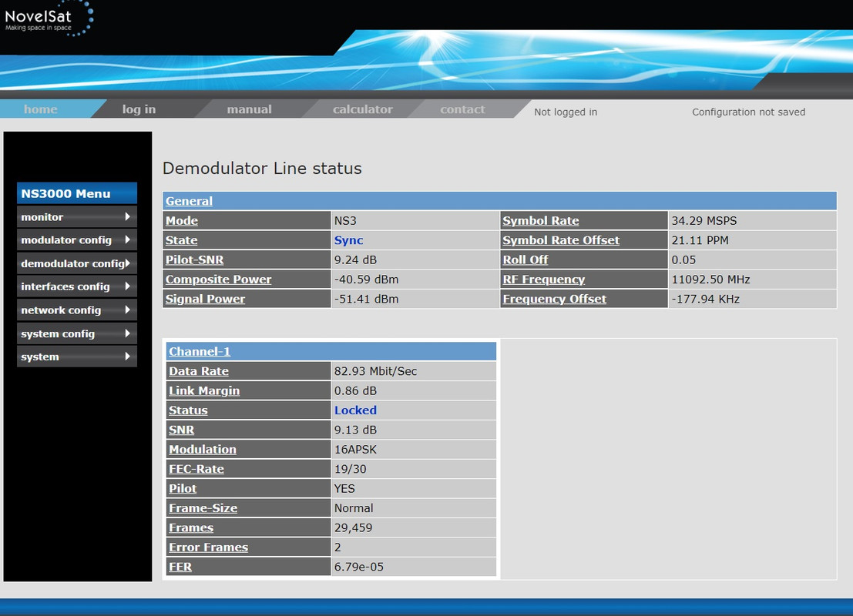Open the Frame-Size link
This screenshot has height=616, width=853.
click(x=203, y=507)
